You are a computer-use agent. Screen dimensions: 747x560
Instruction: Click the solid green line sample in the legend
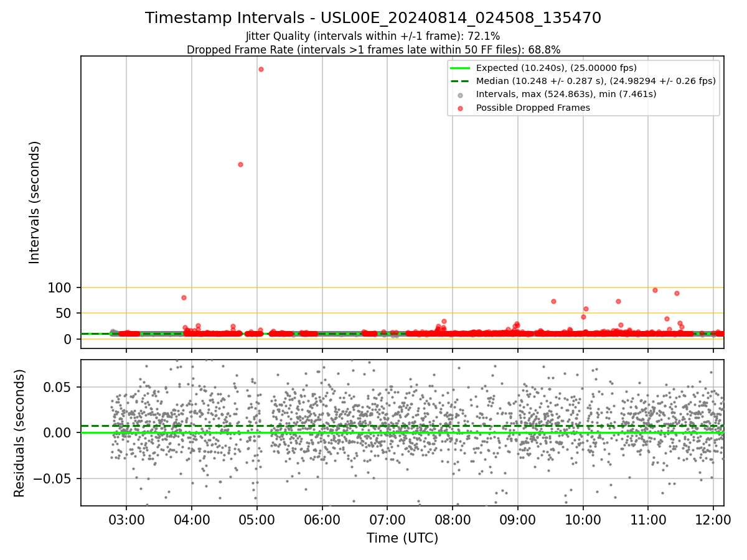[460, 68]
